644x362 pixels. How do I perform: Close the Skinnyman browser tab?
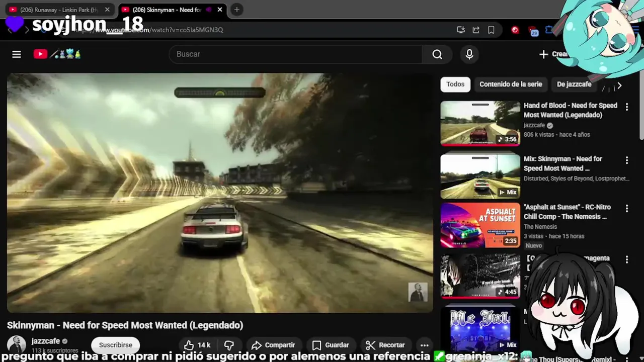tap(220, 10)
